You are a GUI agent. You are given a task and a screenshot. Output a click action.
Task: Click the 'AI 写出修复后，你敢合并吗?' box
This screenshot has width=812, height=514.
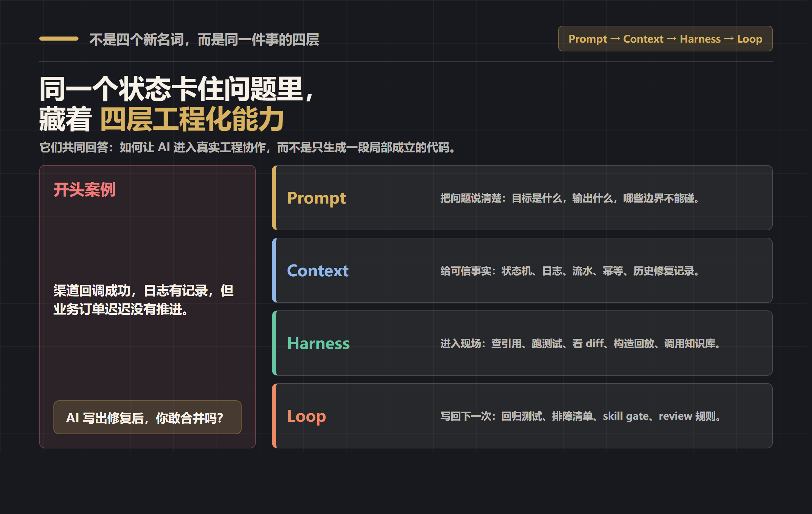148,417
